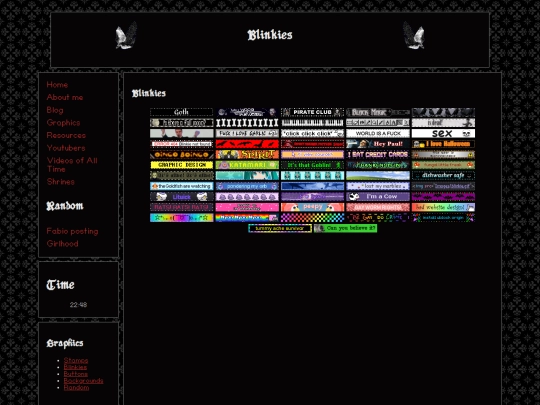Screen dimensions: 540x405
Task: Click the teal-haired anime girl blinkie
Action: click(247, 175)
